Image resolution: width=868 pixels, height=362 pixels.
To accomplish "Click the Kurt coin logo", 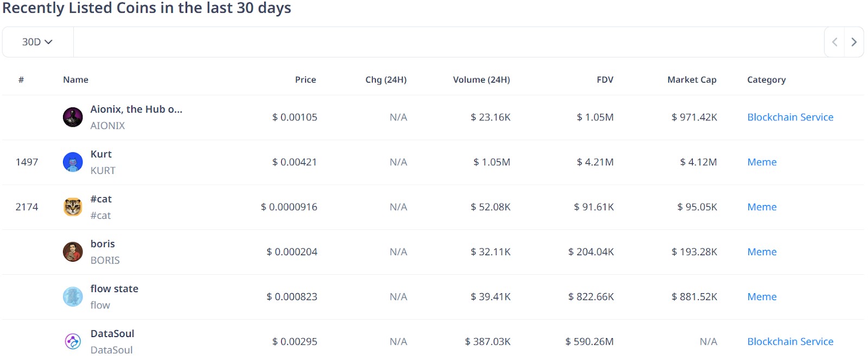I will tap(73, 162).
